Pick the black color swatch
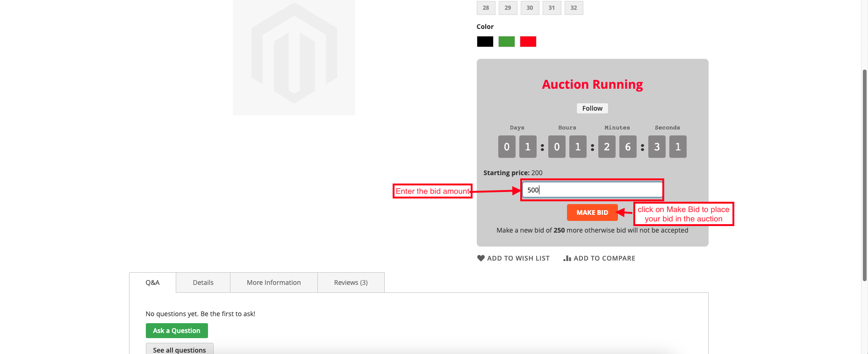The image size is (868, 354). click(485, 42)
